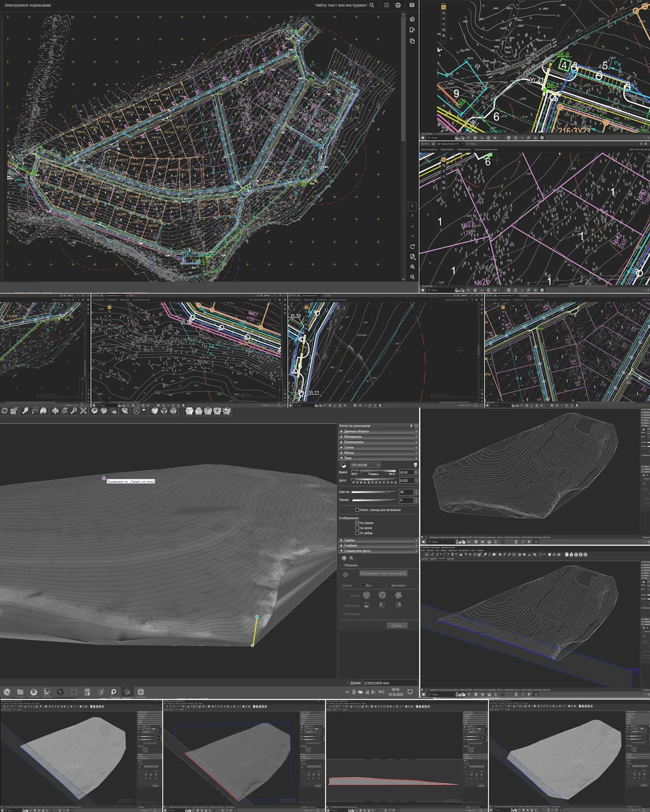Toggle shadows icon beside UTC dropdown
650x812 pixels.
(343, 465)
